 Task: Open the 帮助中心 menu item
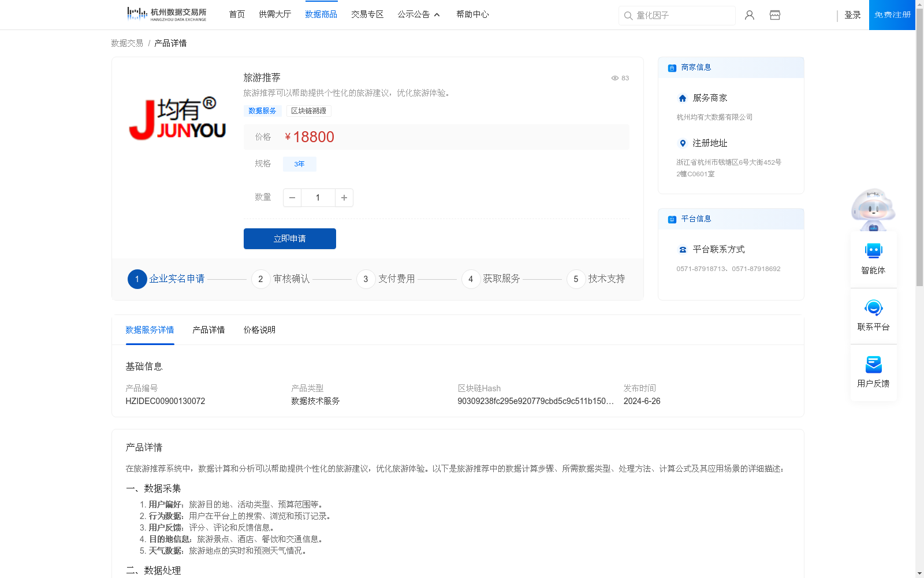point(472,14)
